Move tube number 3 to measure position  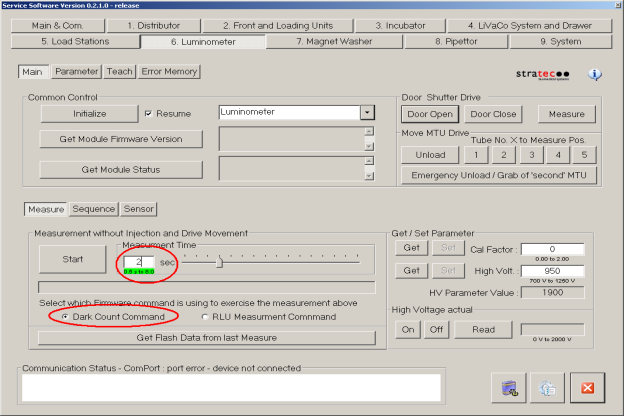pos(531,154)
